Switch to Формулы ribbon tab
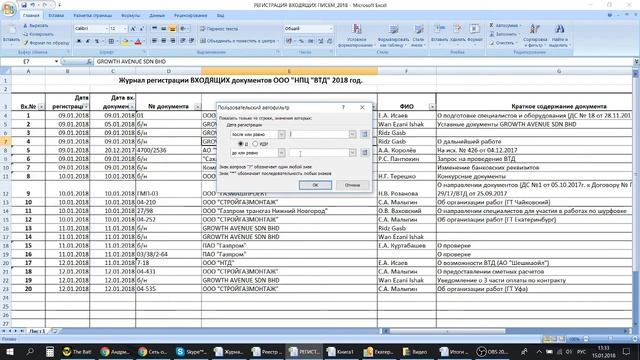Screen dimensions: 640x360 (x=130, y=16)
